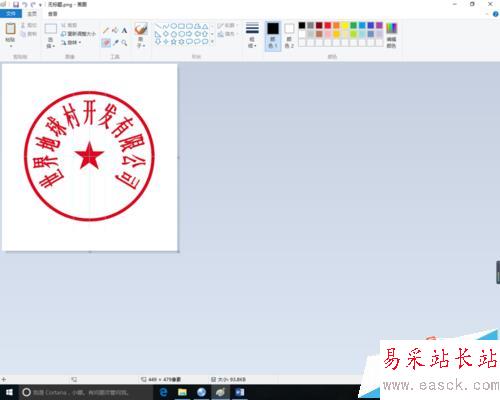Click the Cortana search box on taskbar
Image resolution: width=500 pixels, height=400 pixels.
point(86,392)
